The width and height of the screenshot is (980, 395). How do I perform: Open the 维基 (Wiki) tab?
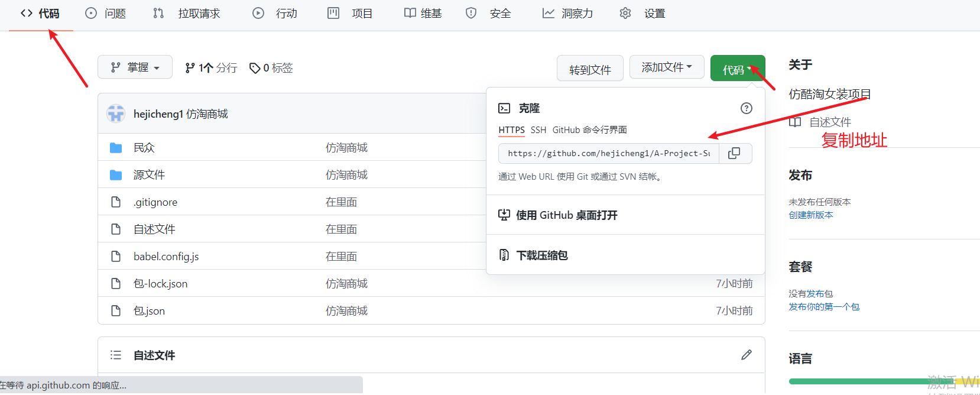[x=423, y=14]
